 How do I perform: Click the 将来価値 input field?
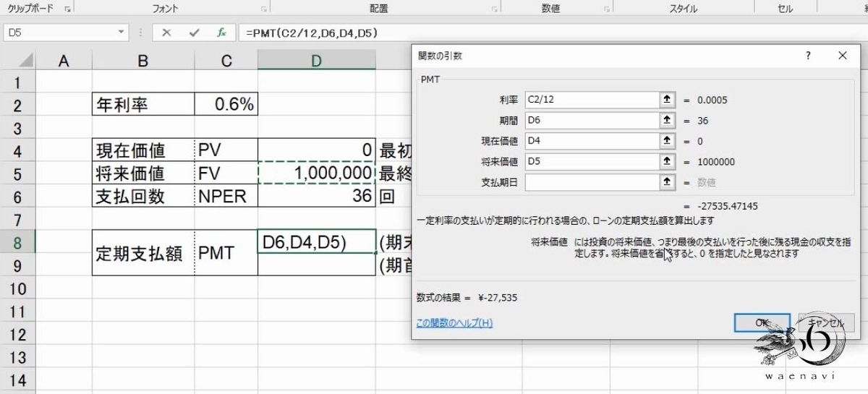point(592,162)
